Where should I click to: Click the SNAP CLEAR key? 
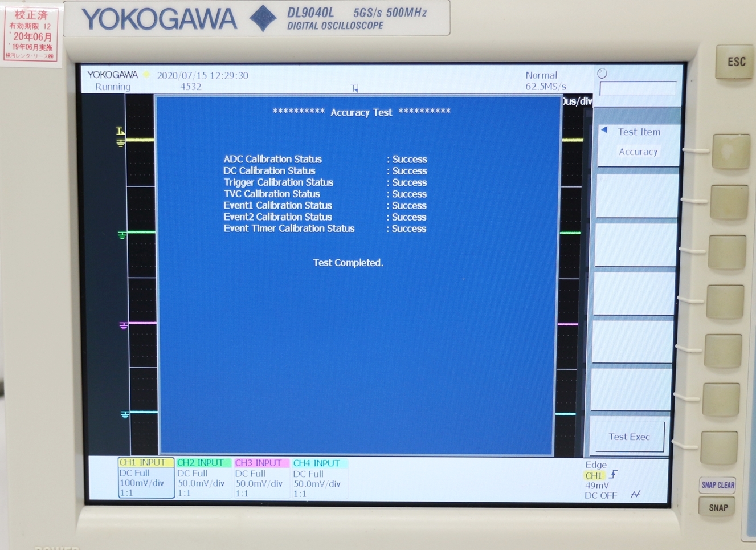pos(718,485)
